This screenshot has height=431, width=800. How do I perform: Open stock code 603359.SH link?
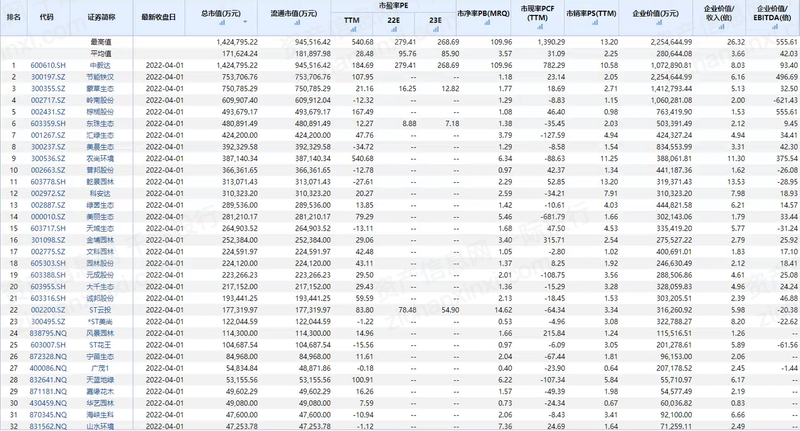(x=47, y=124)
